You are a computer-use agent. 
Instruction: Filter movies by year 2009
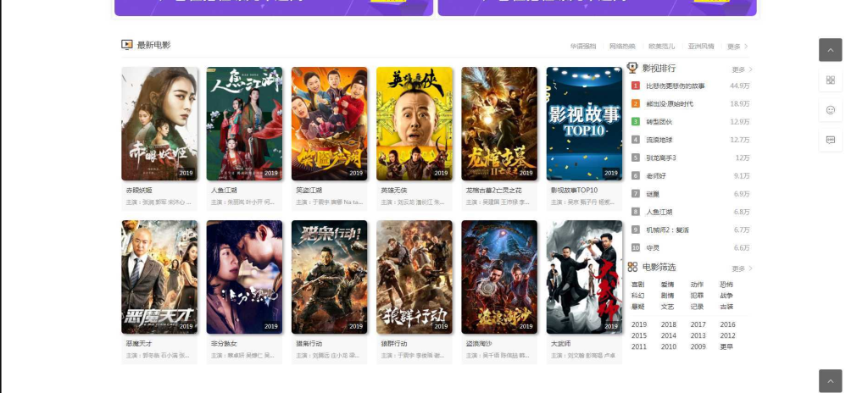pyautogui.click(x=698, y=347)
